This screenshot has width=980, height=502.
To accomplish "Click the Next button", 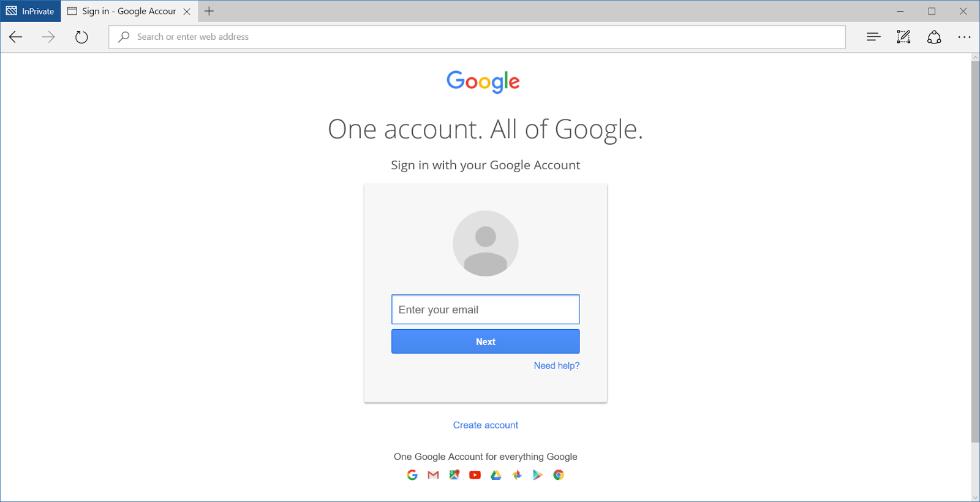I will pyautogui.click(x=486, y=341).
